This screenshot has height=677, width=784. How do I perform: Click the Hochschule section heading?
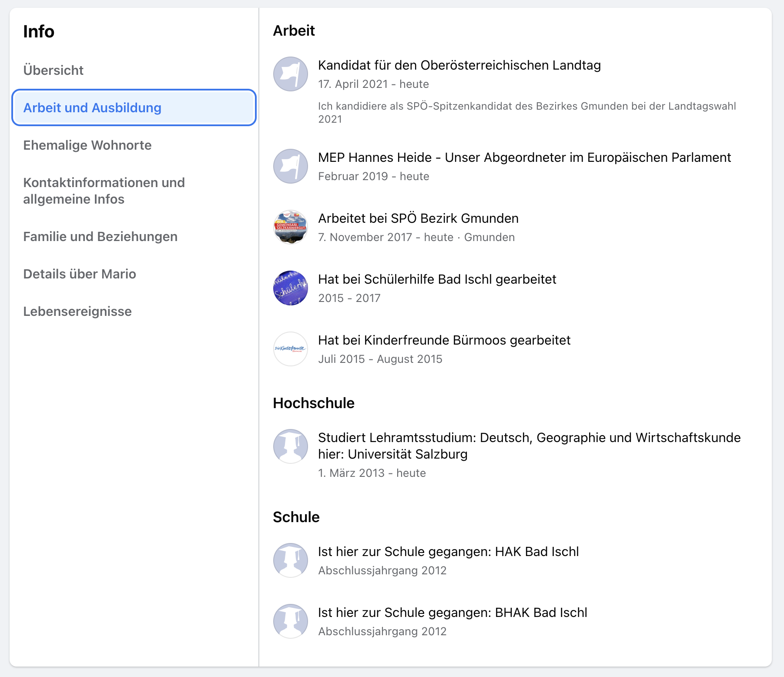314,403
